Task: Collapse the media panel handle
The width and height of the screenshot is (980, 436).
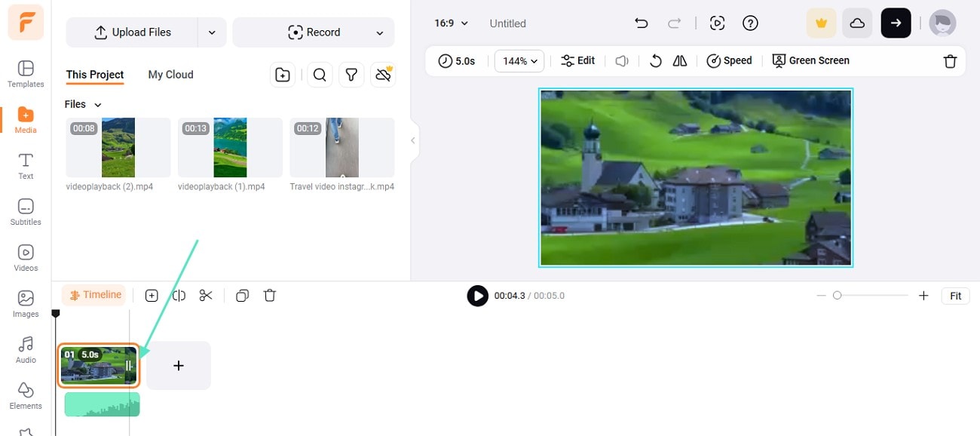Action: 412,140
